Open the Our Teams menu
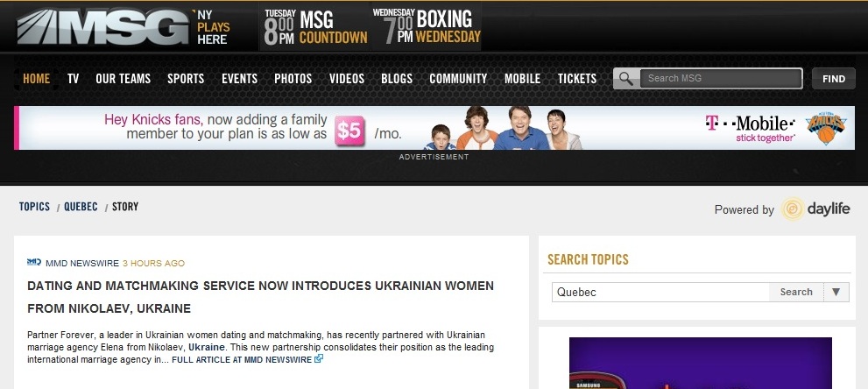The width and height of the screenshot is (868, 389). click(123, 79)
